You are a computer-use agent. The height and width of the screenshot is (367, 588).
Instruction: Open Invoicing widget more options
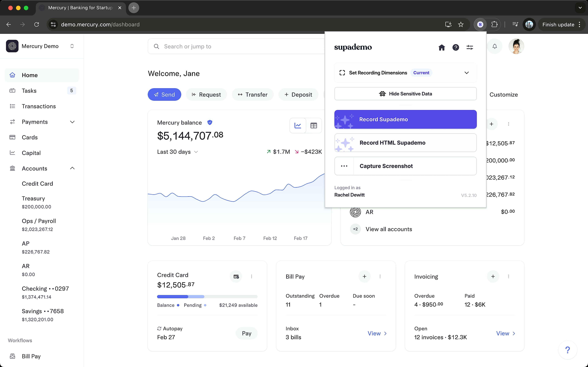point(509,277)
